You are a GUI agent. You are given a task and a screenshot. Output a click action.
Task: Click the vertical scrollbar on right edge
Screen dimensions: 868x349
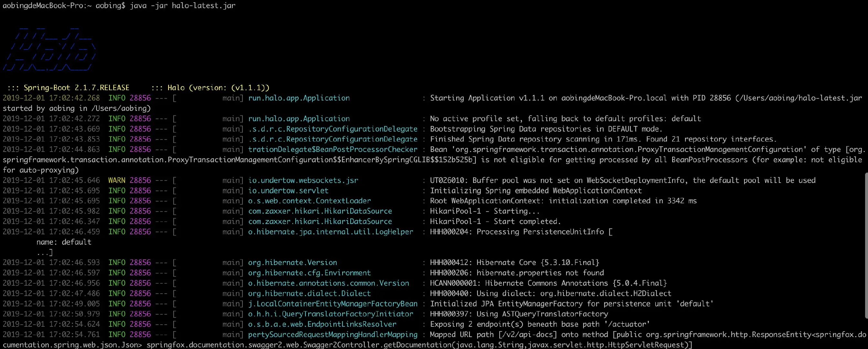[866, 245]
